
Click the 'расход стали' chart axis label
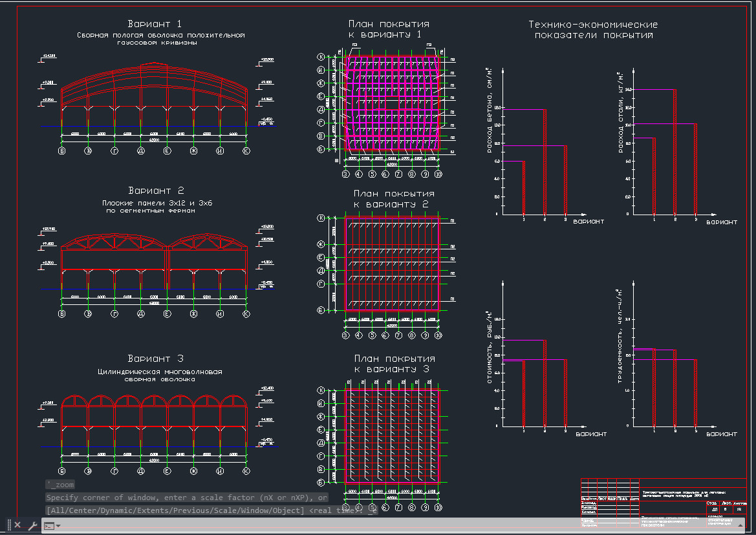[621, 113]
